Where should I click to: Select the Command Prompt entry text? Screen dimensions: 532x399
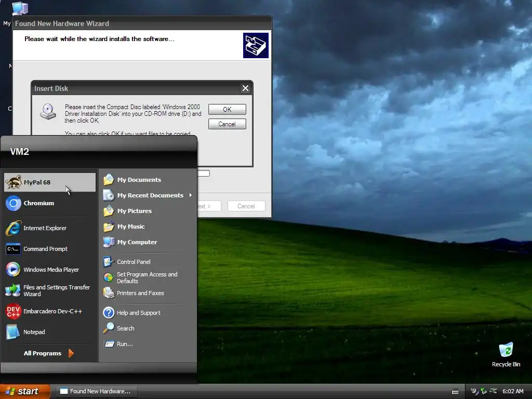point(46,249)
